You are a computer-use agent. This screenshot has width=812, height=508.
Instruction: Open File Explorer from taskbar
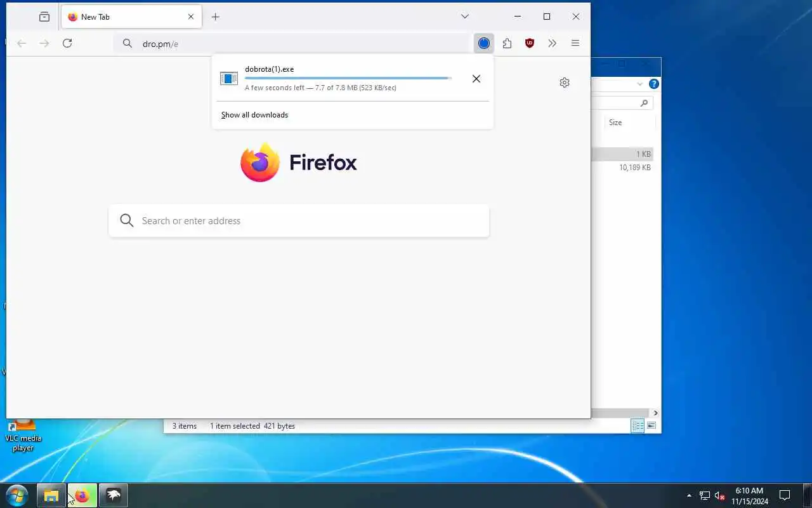point(51,495)
